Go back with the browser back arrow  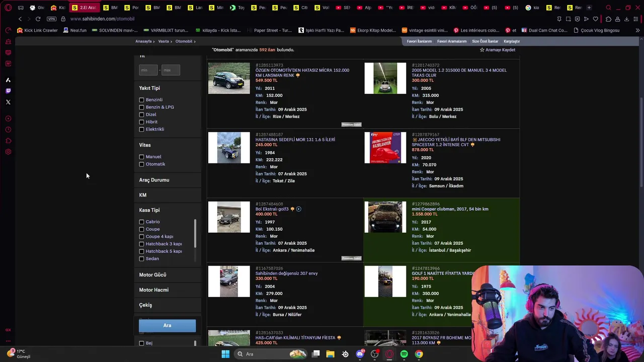click(20, 19)
